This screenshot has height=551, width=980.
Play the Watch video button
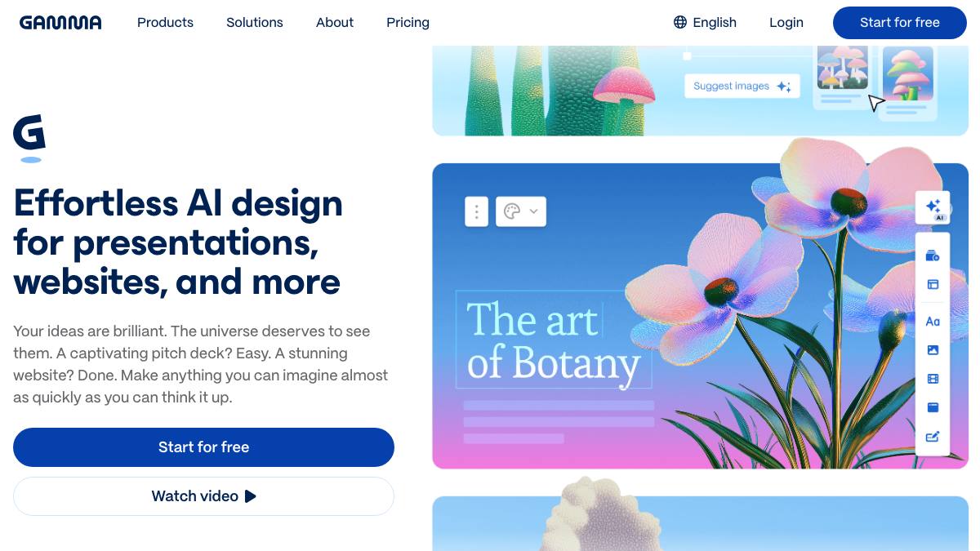[x=203, y=496]
